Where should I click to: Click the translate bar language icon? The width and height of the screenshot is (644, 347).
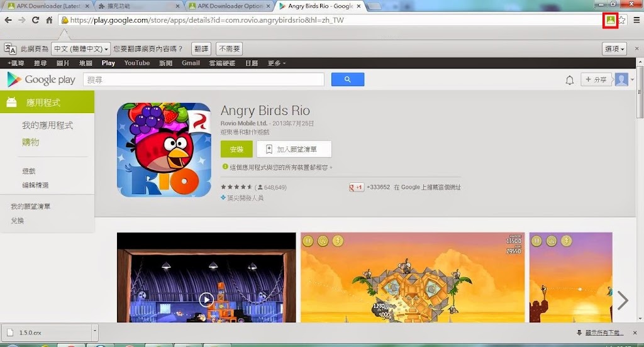coord(10,48)
